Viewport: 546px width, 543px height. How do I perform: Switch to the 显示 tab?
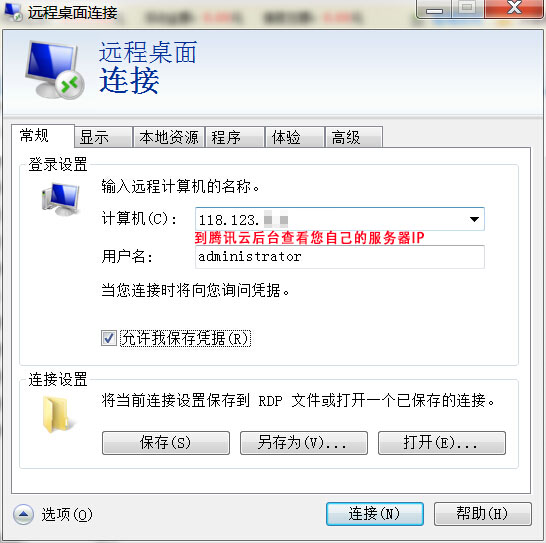coord(103,137)
